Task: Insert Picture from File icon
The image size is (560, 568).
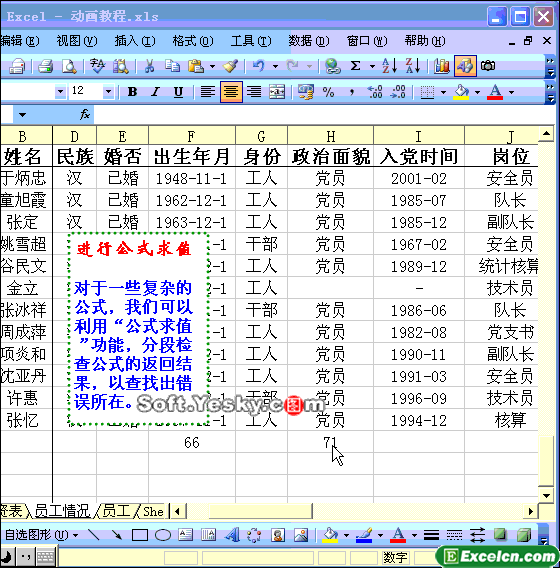Action: [301, 535]
